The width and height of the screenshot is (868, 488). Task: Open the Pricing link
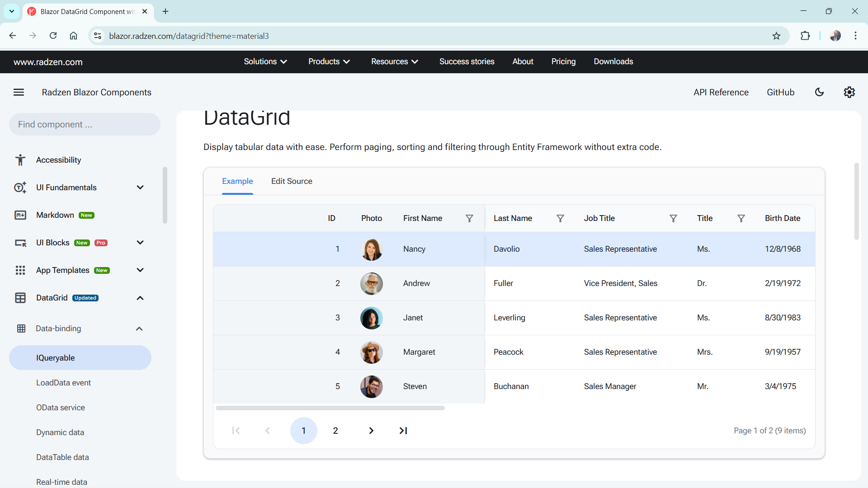point(563,61)
